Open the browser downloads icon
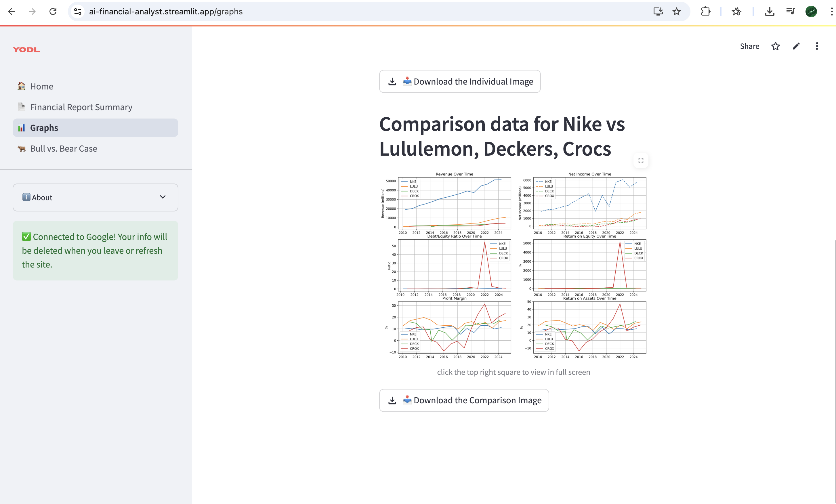Viewport: 836px width, 504px height. (x=770, y=12)
